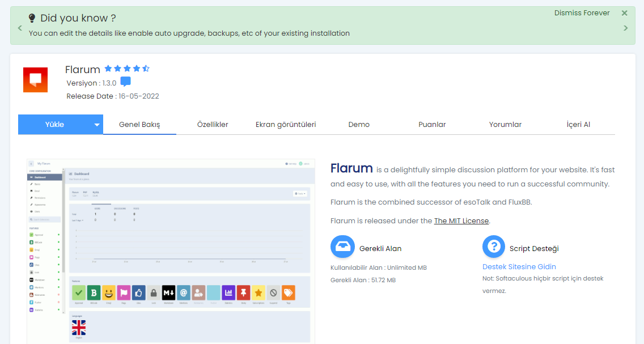
Task: Click the blue thumbs-up Likes icon
Action: 139,292
